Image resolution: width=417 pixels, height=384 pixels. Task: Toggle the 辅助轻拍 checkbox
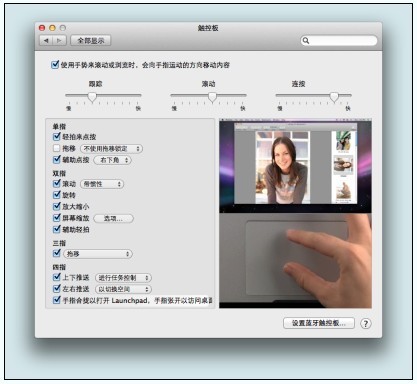click(x=57, y=229)
